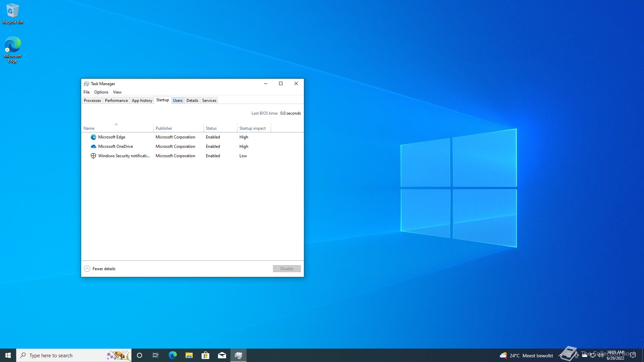The image size is (644, 362).
Task: Click Windows Security notificati... name text
Action: [x=124, y=156]
